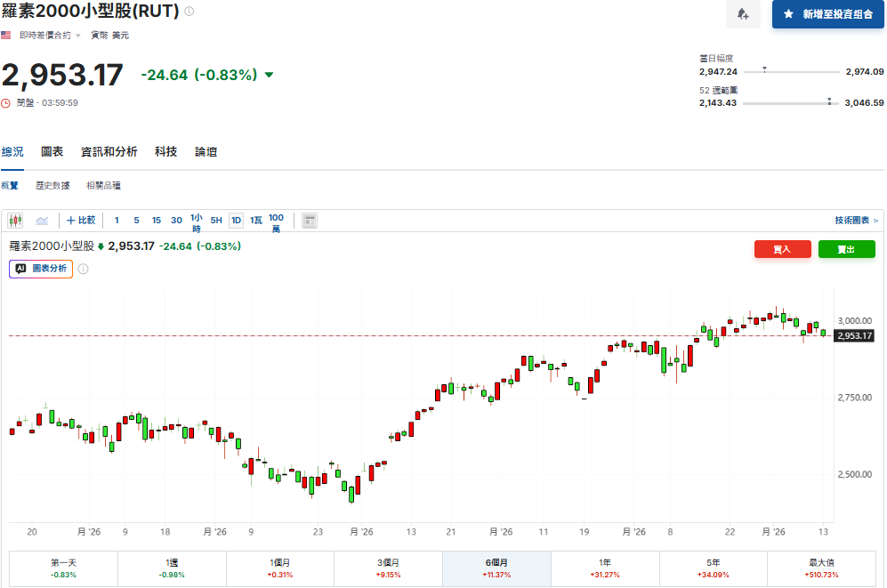The height and width of the screenshot is (588, 887).
Task: Switch to the 圖表 tab
Action: coord(52,151)
